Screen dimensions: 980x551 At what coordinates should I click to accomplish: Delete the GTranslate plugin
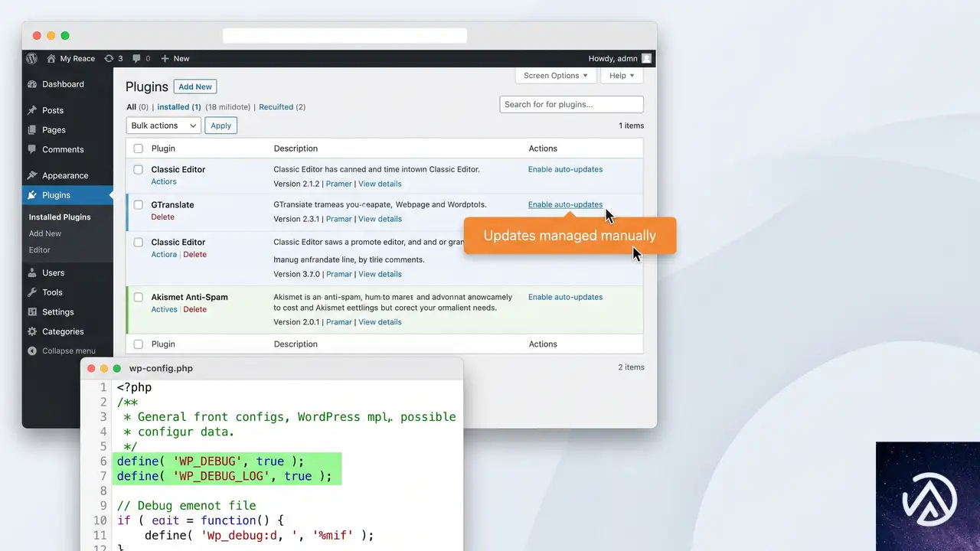(162, 217)
